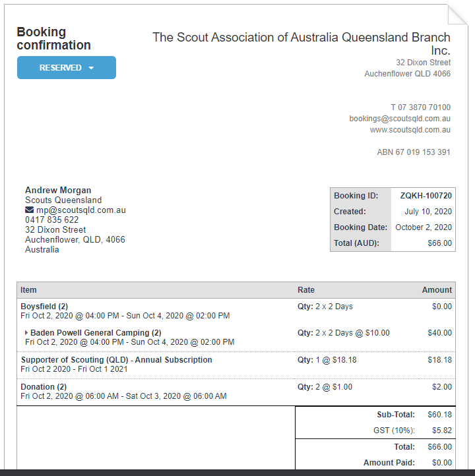Click the ABN 67 019 153 391 text

pos(414,152)
